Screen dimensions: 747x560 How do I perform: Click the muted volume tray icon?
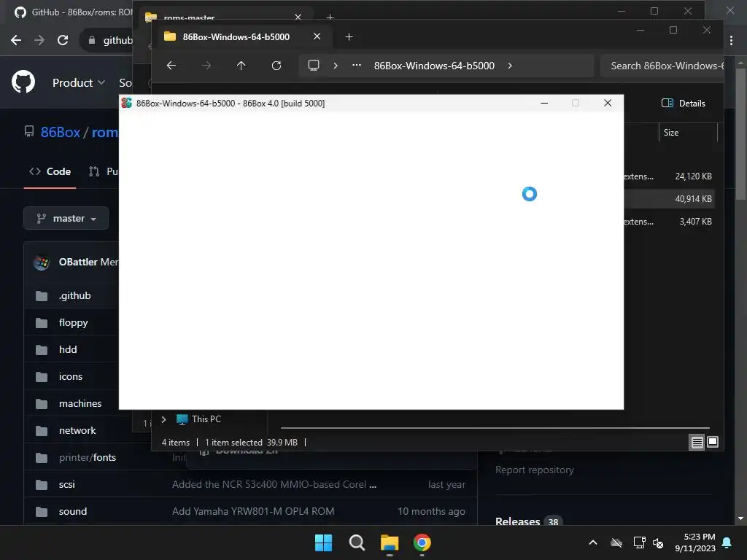[x=658, y=542]
